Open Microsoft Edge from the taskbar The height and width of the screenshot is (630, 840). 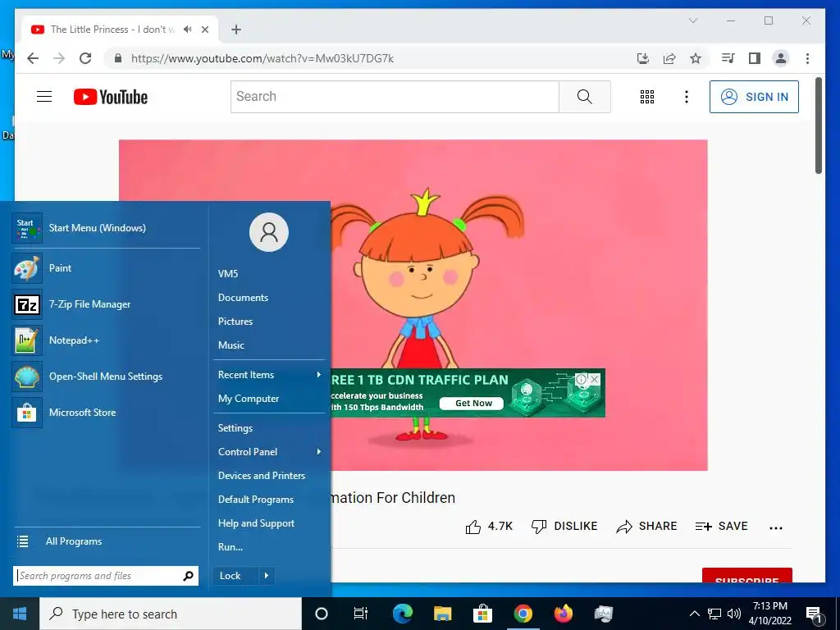coord(402,614)
